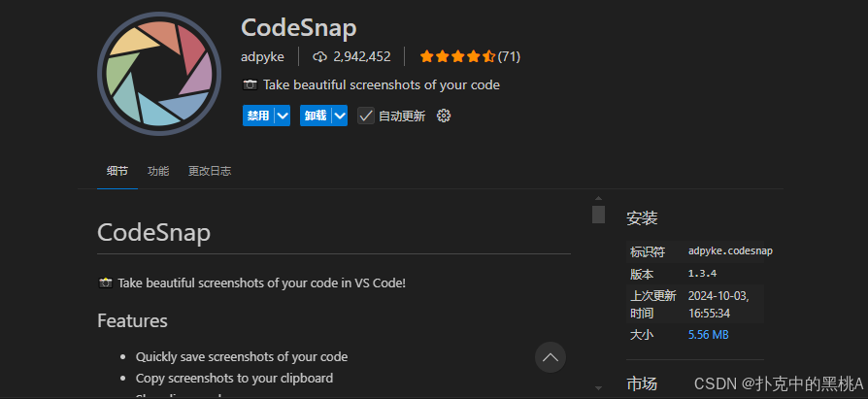
Task: Open the adpyke publisher link
Action: [x=262, y=57]
